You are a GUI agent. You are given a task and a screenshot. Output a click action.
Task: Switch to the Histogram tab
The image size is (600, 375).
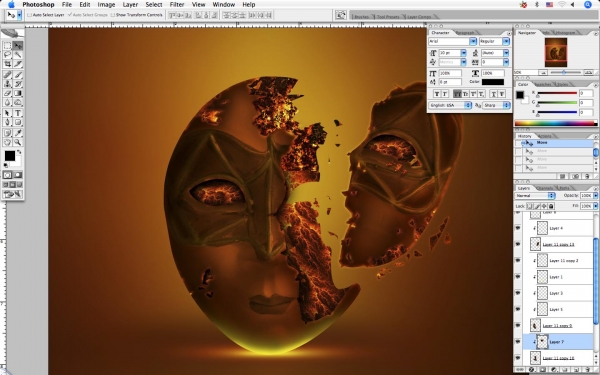click(x=565, y=33)
